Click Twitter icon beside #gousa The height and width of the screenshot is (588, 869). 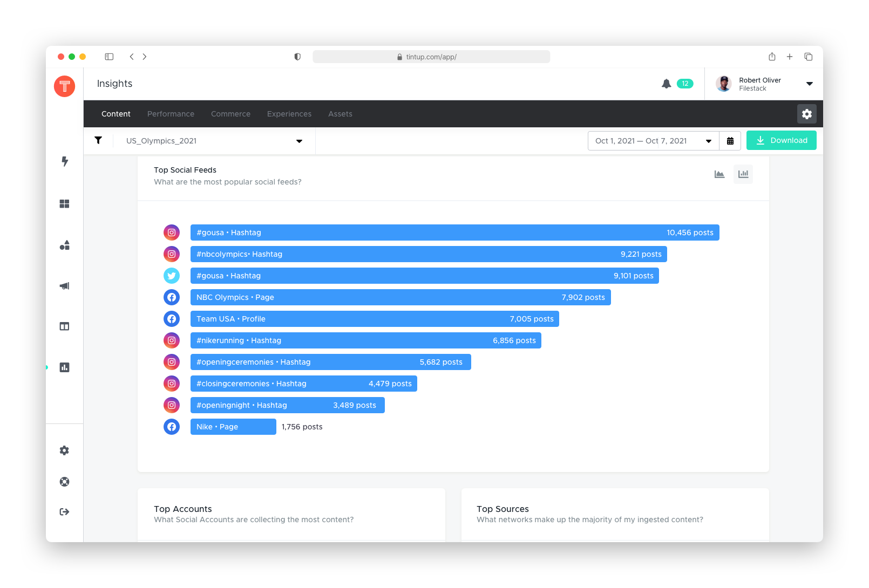(x=172, y=276)
